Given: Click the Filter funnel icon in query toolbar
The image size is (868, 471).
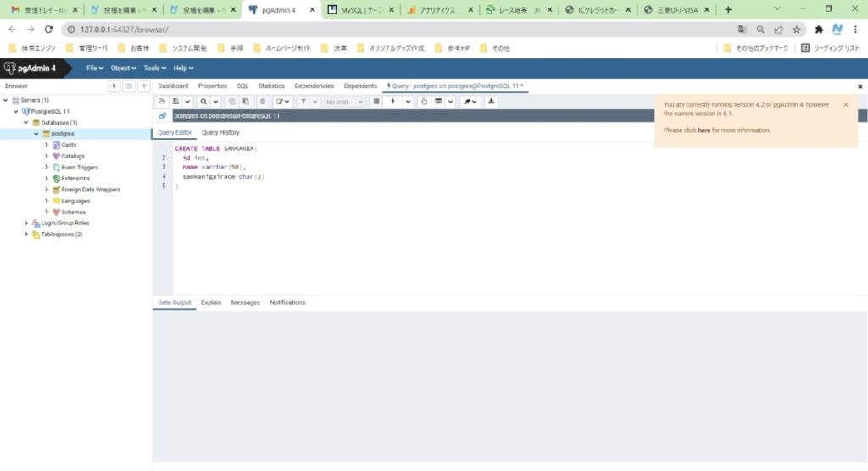Looking at the screenshot, I should pyautogui.click(x=303, y=102).
